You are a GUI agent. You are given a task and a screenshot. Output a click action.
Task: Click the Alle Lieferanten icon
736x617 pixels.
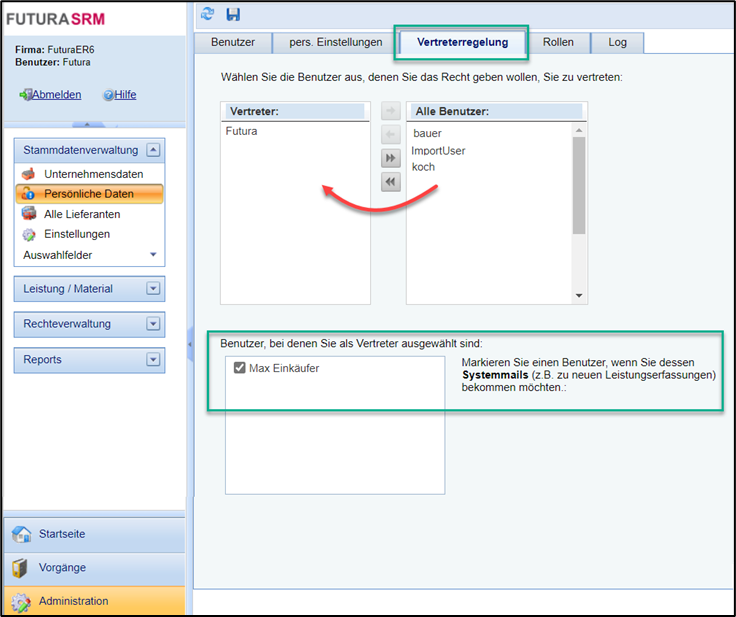tap(29, 214)
